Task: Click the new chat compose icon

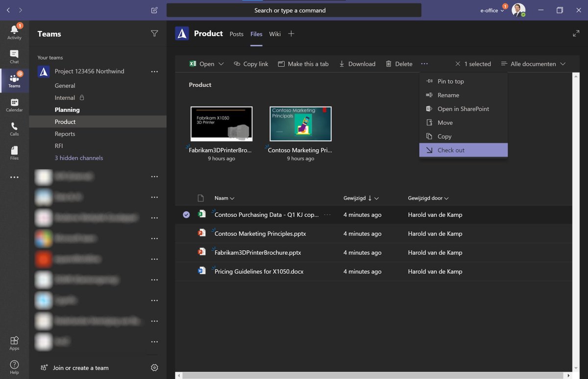Action: 154,10
